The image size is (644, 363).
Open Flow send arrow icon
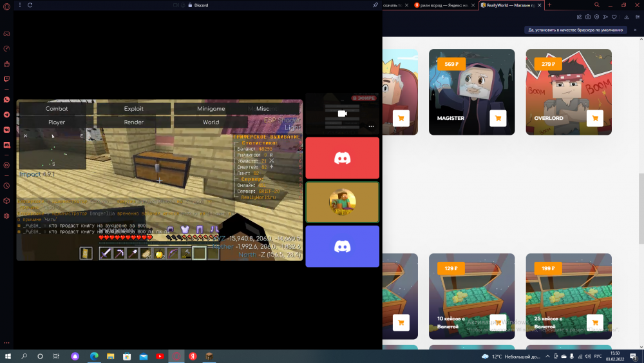pos(605,17)
